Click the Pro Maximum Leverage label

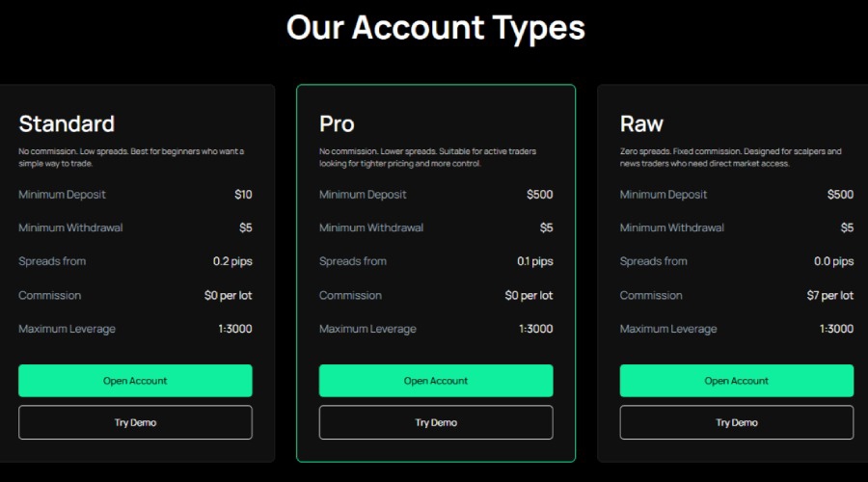[367, 329]
